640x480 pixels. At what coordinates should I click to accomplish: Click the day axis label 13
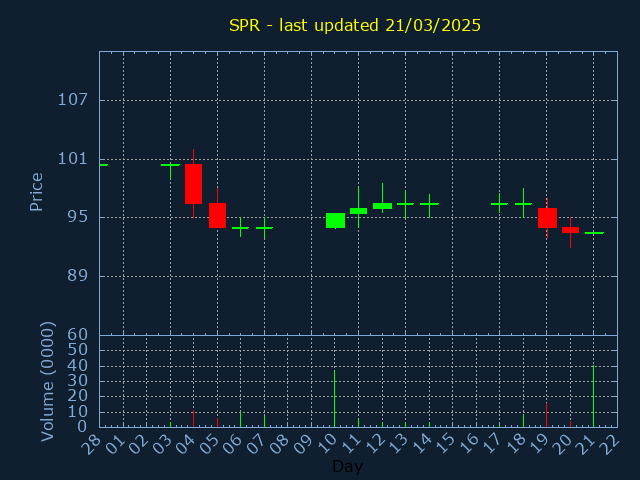[x=398, y=444]
